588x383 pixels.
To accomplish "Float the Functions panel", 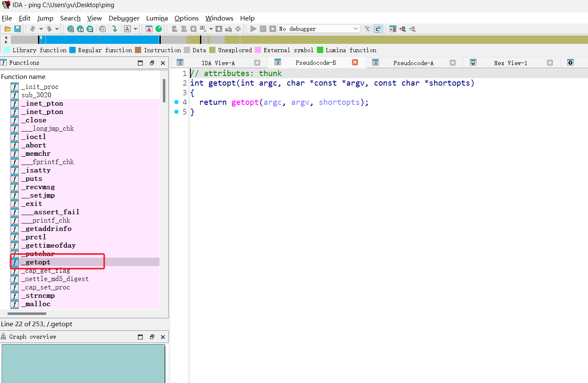I will point(152,63).
